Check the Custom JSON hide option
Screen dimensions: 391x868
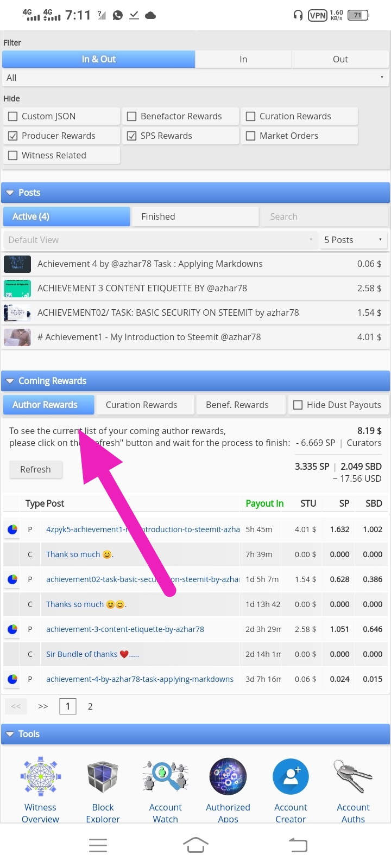coord(13,116)
